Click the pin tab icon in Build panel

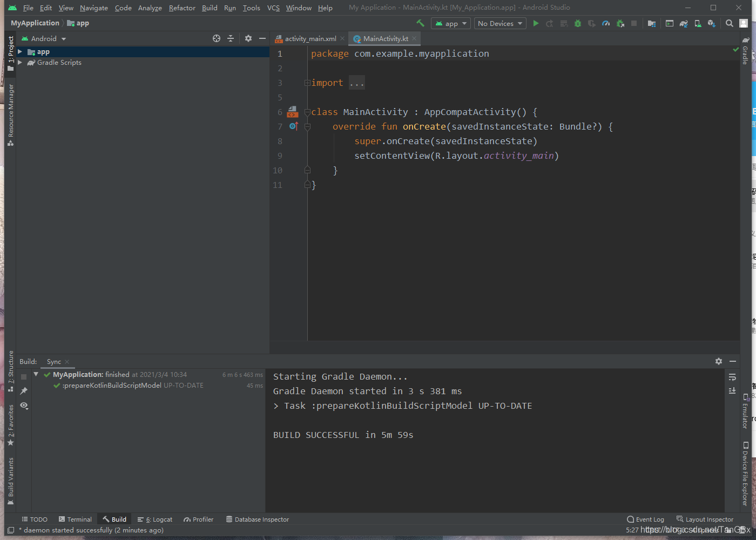(24, 391)
